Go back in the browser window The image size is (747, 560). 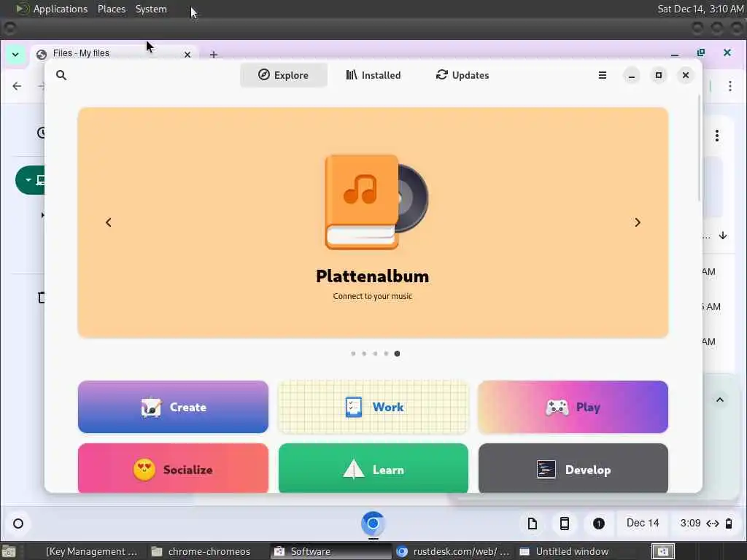[x=18, y=86]
